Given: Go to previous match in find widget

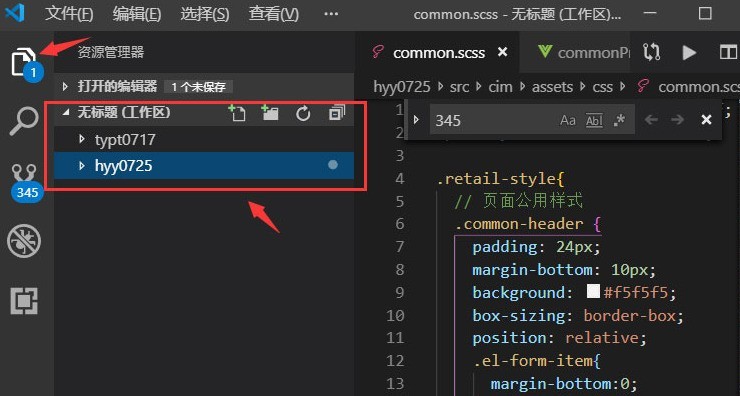Looking at the screenshot, I should tap(651, 120).
